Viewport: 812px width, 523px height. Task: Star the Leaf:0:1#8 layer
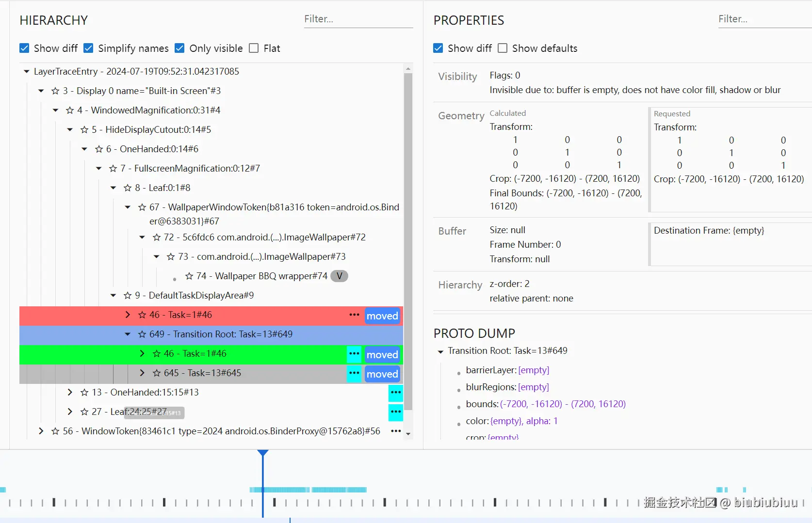pos(128,188)
